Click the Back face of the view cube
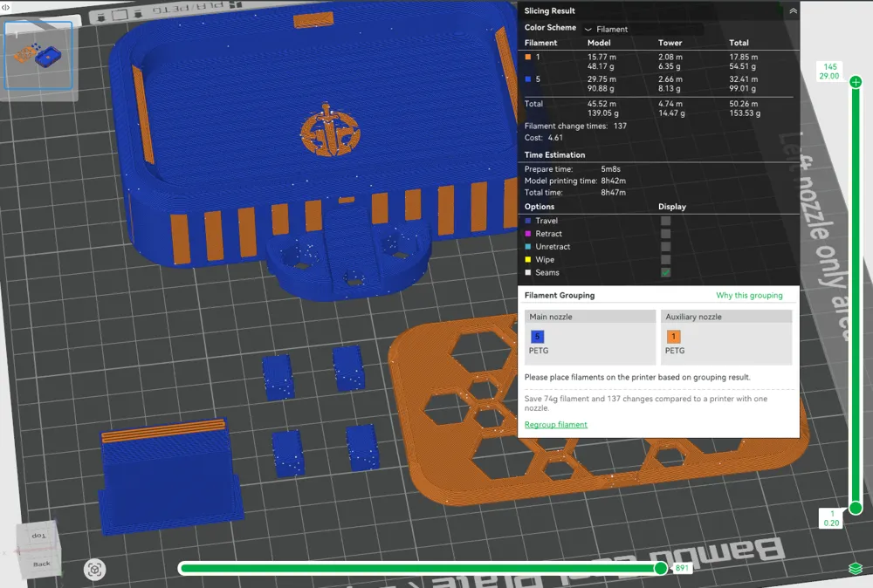This screenshot has width=873, height=588. pos(41,564)
